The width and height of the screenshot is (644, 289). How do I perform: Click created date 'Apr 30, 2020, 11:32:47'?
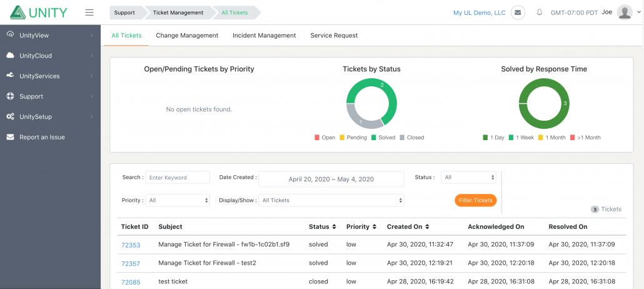pos(420,244)
